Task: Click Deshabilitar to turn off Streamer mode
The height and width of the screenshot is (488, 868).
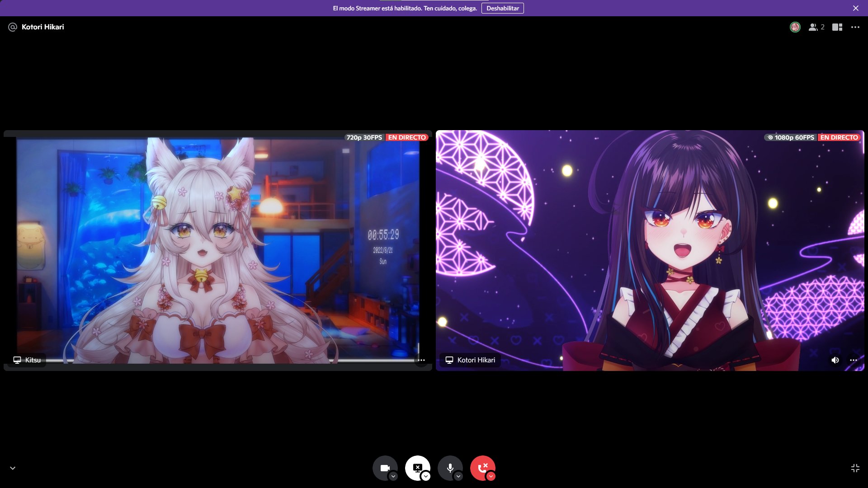Action: [x=503, y=8]
